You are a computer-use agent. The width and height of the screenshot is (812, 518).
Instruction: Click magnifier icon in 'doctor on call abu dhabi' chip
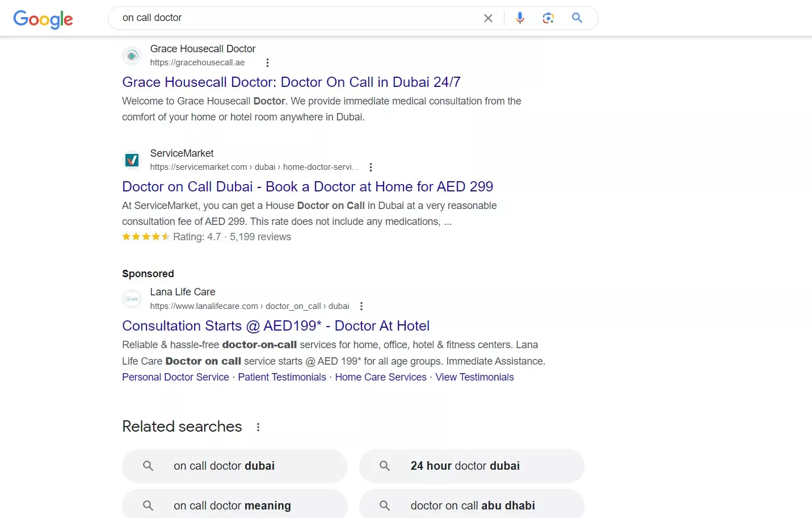385,506
